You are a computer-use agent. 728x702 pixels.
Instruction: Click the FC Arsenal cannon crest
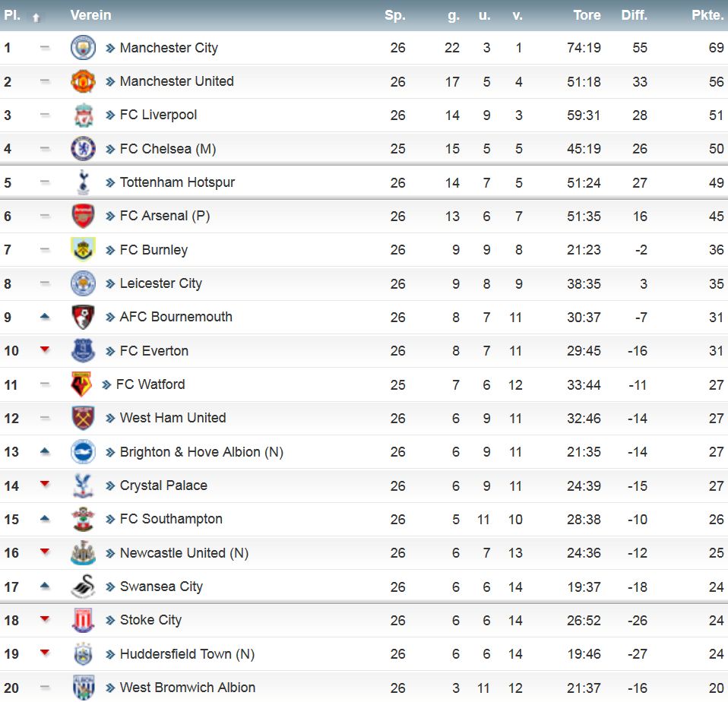point(83,216)
